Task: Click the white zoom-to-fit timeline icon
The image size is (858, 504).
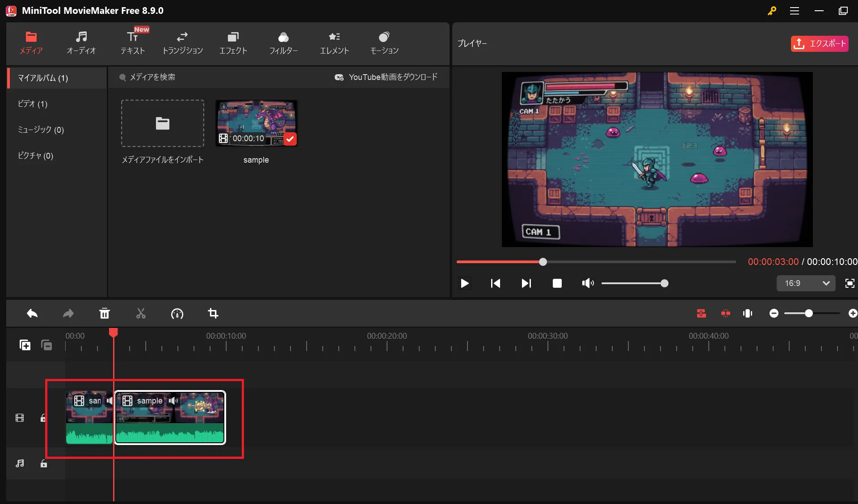Action: click(x=748, y=314)
